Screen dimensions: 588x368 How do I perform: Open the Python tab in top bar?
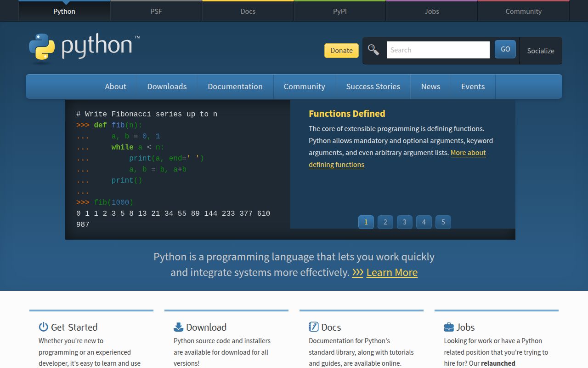pyautogui.click(x=64, y=11)
